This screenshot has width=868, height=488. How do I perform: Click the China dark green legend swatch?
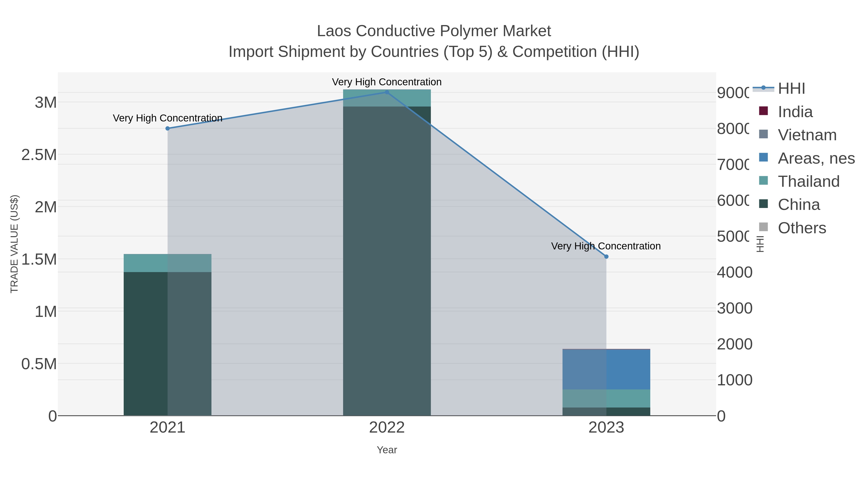(763, 204)
